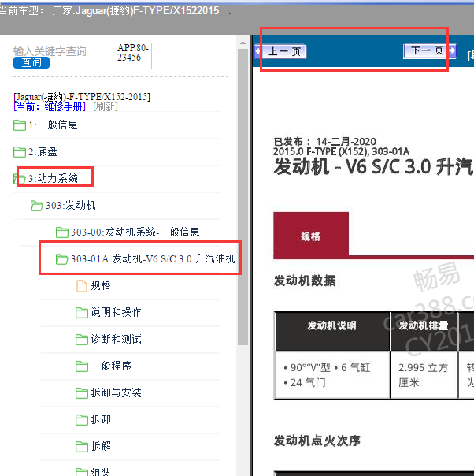The image size is (474, 476).
Task: Click the 2.995 立方厘米 table cell
Action: click(x=424, y=375)
